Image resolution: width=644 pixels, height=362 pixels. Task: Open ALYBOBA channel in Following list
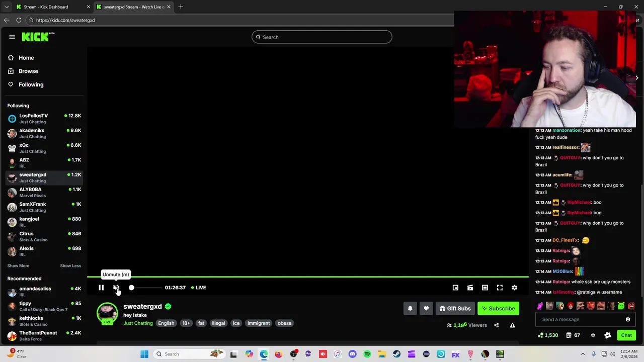44,193
